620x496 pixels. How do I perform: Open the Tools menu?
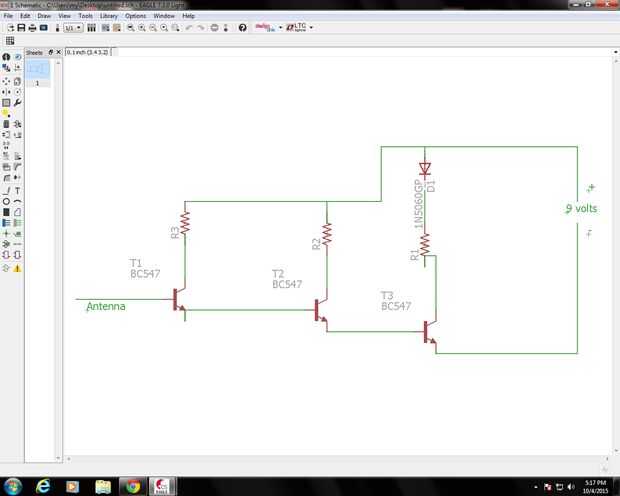click(x=85, y=16)
